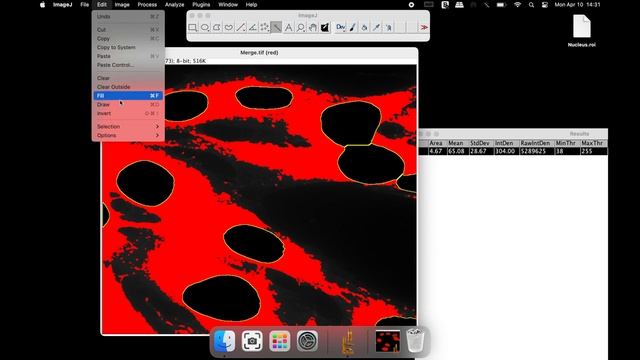Choose Invert in the Edit menu
Screen dimensions: 640x360
(128, 113)
